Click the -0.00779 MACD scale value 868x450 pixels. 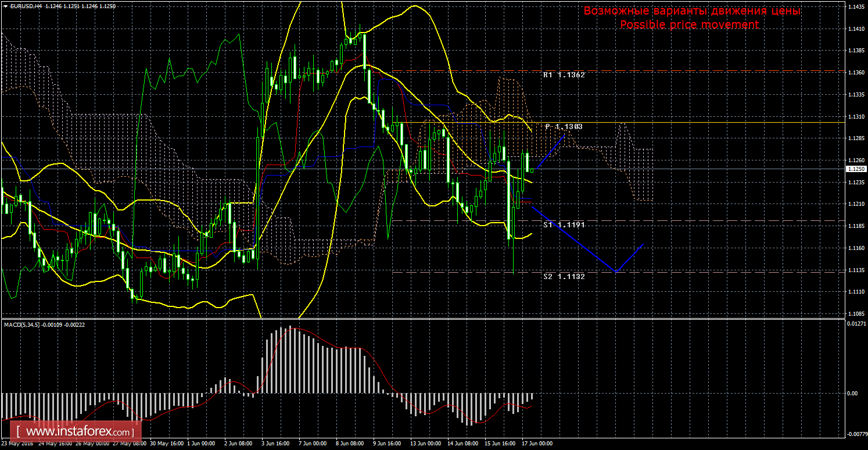pyautogui.click(x=856, y=434)
